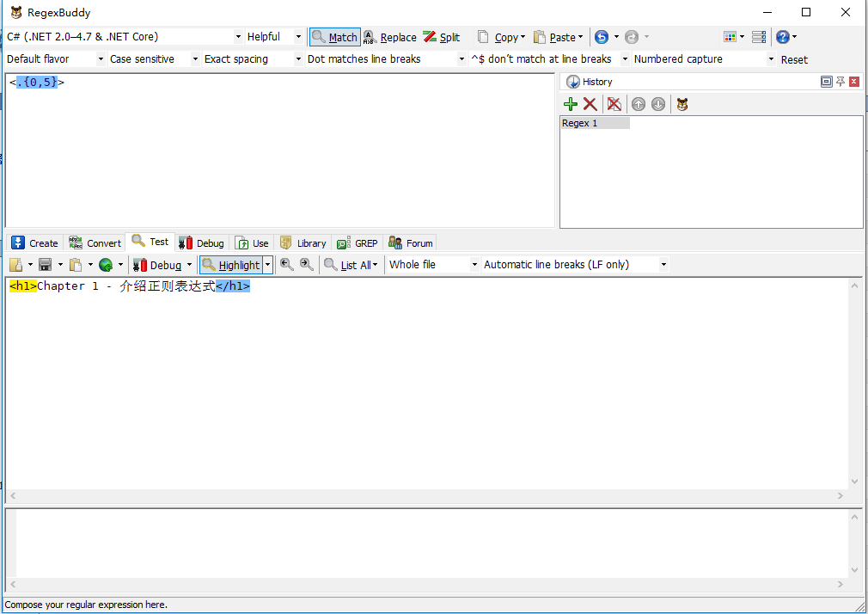Delete the regex with the red X icon
This screenshot has width=868, height=614.
pyautogui.click(x=590, y=104)
